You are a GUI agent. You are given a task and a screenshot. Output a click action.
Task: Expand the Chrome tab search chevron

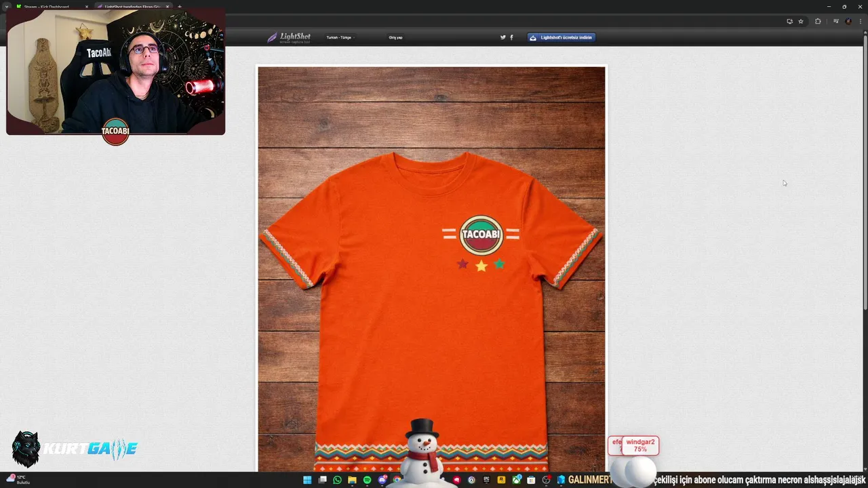[x=7, y=7]
